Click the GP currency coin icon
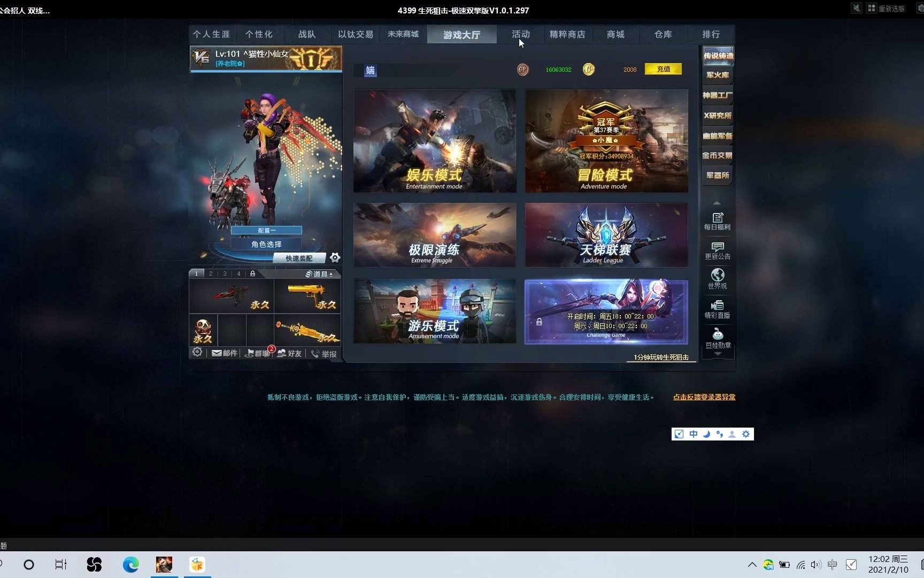The width and height of the screenshot is (924, 578). click(x=523, y=70)
